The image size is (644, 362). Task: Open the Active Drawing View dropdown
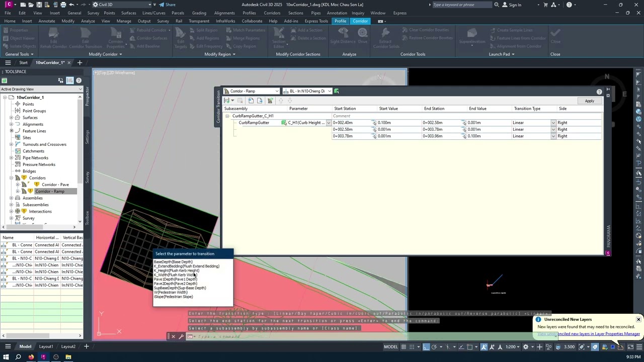pyautogui.click(x=80, y=89)
